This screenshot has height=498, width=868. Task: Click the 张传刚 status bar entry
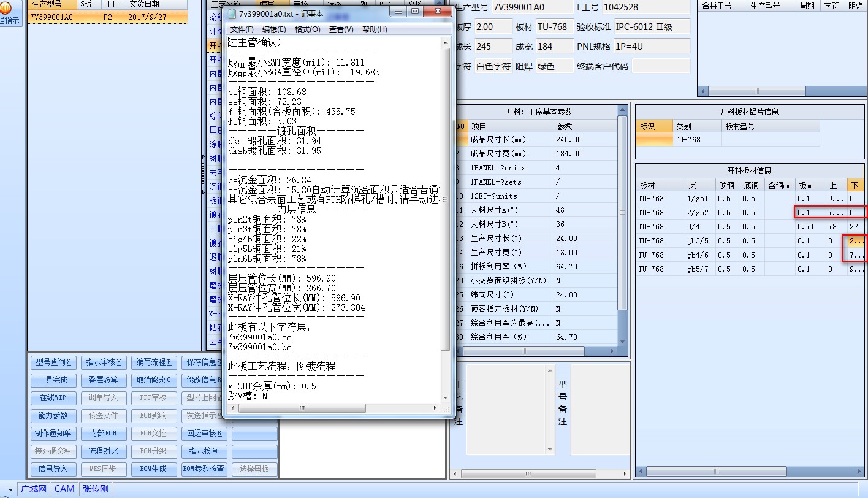[96, 489]
